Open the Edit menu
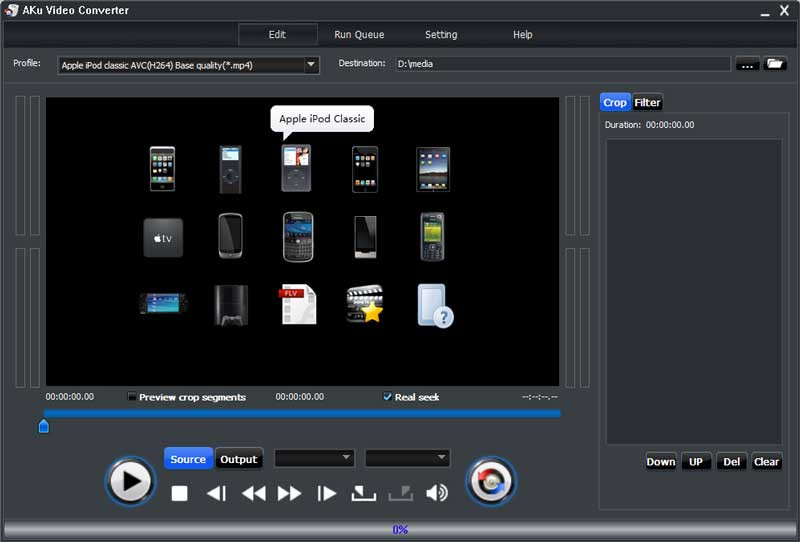The image size is (800, 542). [278, 35]
